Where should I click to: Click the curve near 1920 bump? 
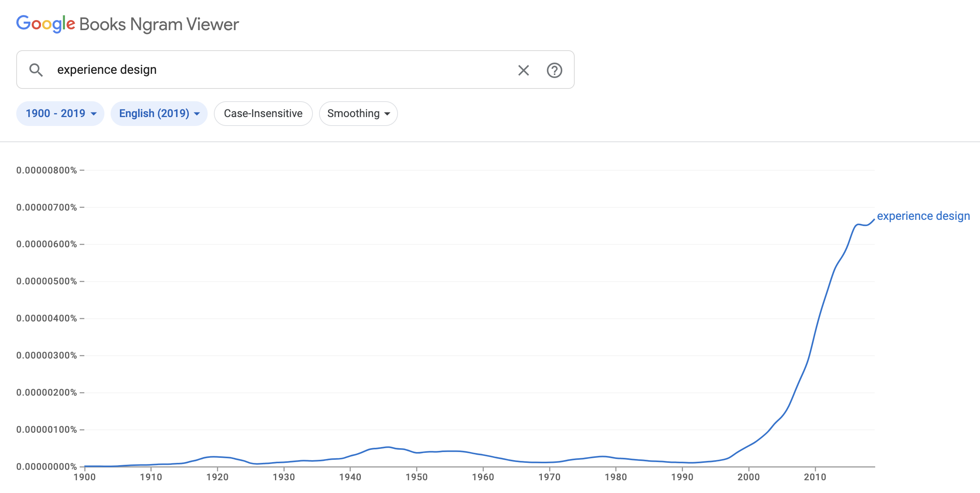(x=215, y=457)
